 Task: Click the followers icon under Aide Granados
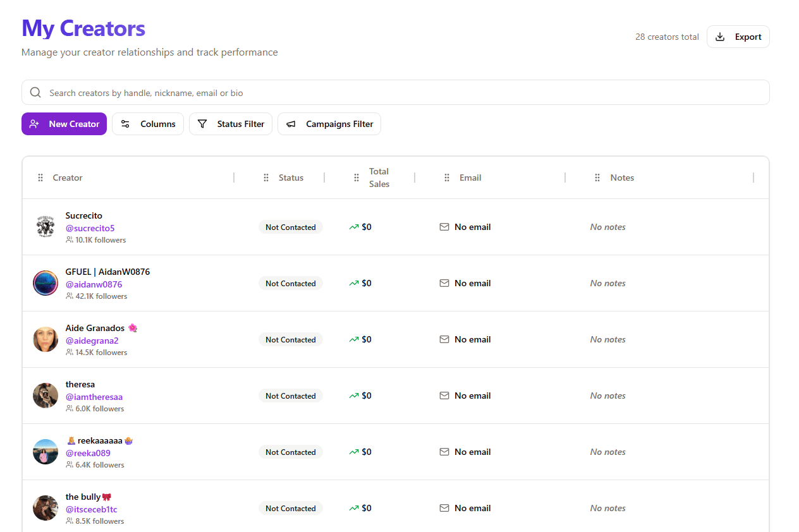click(x=68, y=353)
